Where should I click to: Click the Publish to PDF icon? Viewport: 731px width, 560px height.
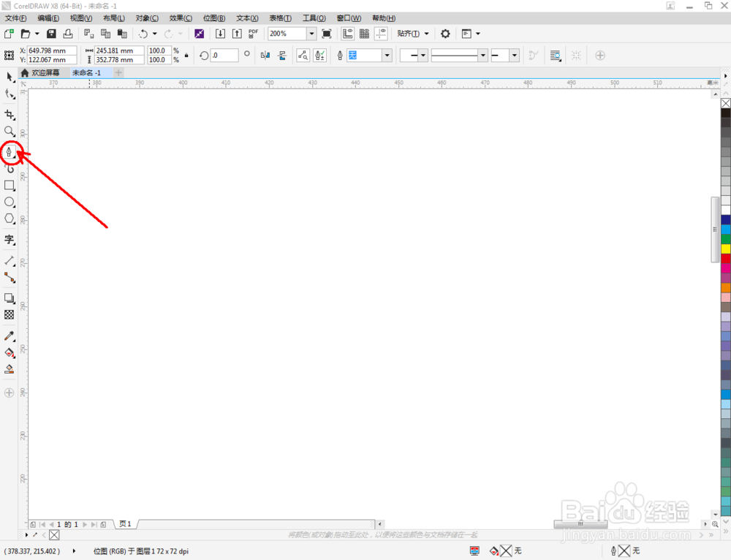[253, 34]
